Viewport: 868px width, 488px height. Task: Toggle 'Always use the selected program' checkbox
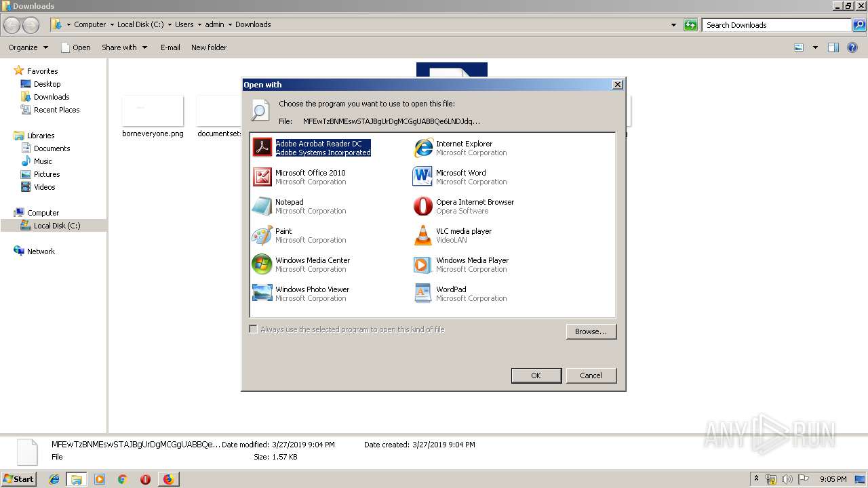pos(253,329)
